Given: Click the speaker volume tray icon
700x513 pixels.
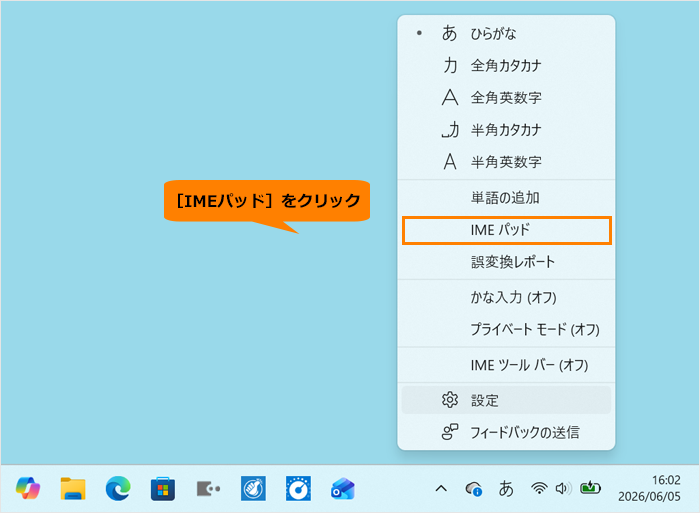Looking at the screenshot, I should (563, 489).
